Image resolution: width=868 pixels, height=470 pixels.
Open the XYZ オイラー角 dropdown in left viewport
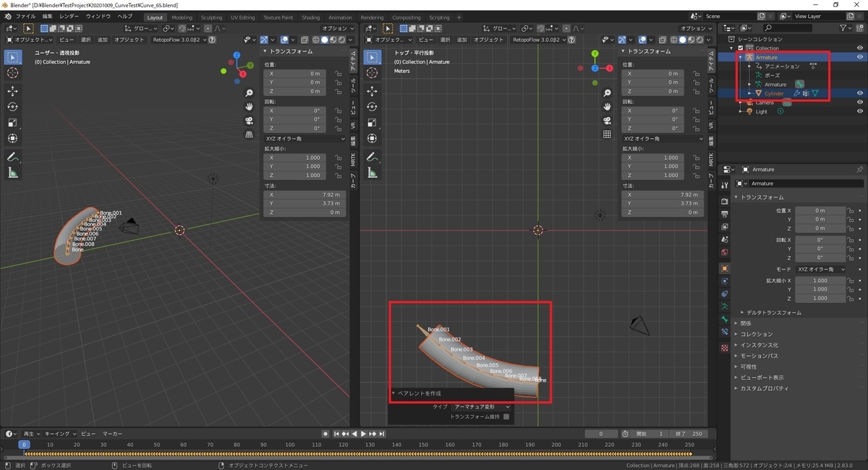[304, 138]
